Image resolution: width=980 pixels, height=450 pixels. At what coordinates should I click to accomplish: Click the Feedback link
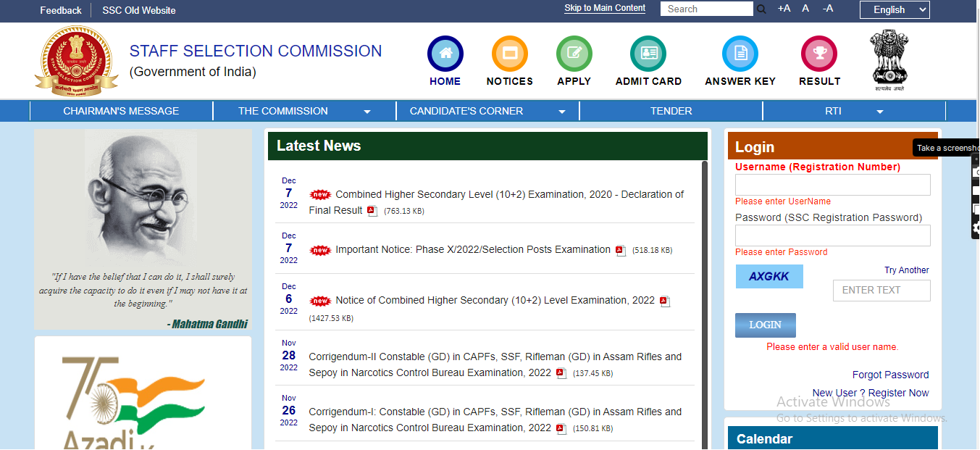coord(61,10)
